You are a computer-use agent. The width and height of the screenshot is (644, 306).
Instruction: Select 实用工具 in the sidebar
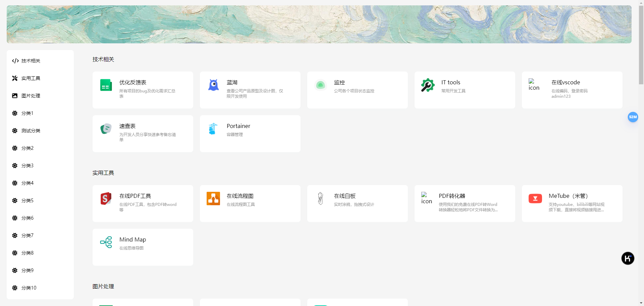point(31,78)
